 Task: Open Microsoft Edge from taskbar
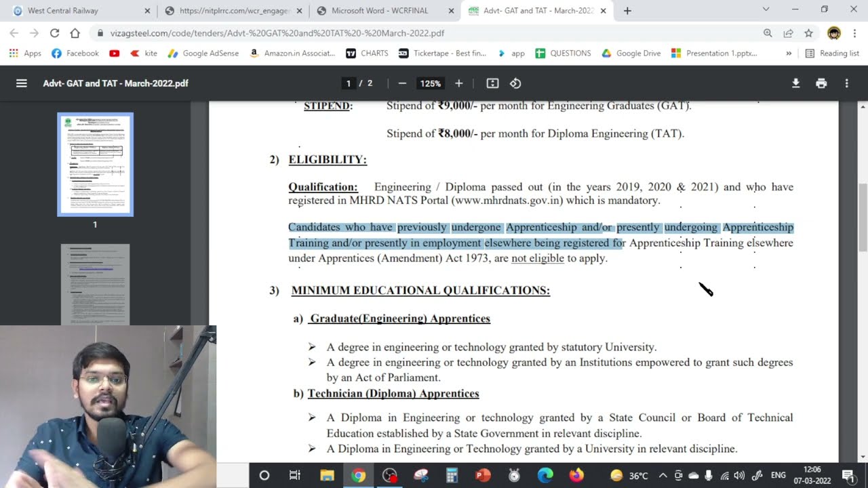click(545, 475)
